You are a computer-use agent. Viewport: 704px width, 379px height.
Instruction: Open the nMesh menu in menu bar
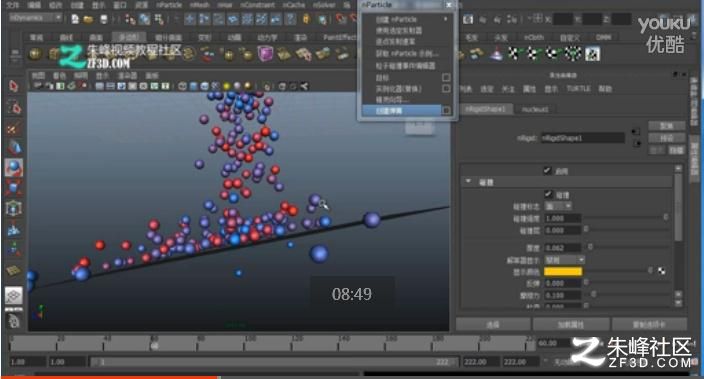pos(199,5)
